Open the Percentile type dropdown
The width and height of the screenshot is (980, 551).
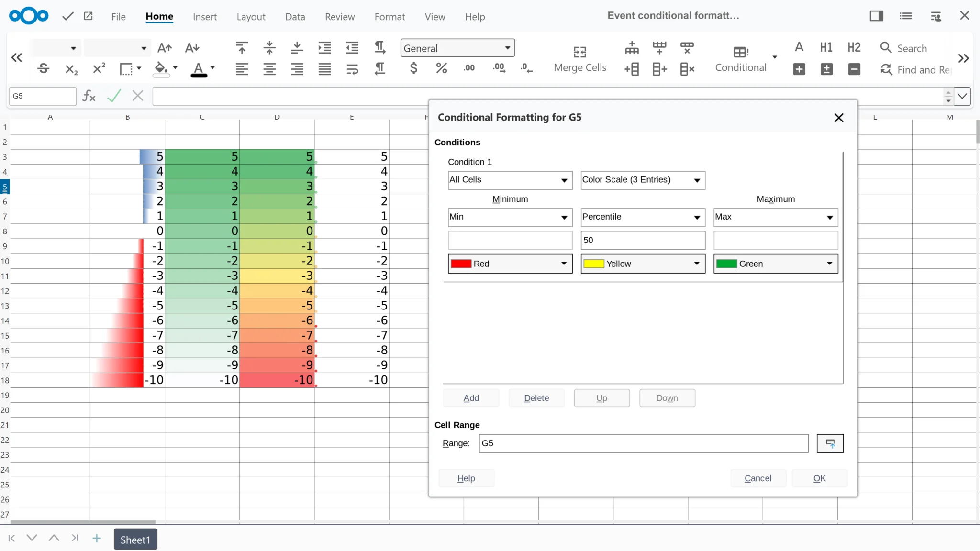pos(642,217)
